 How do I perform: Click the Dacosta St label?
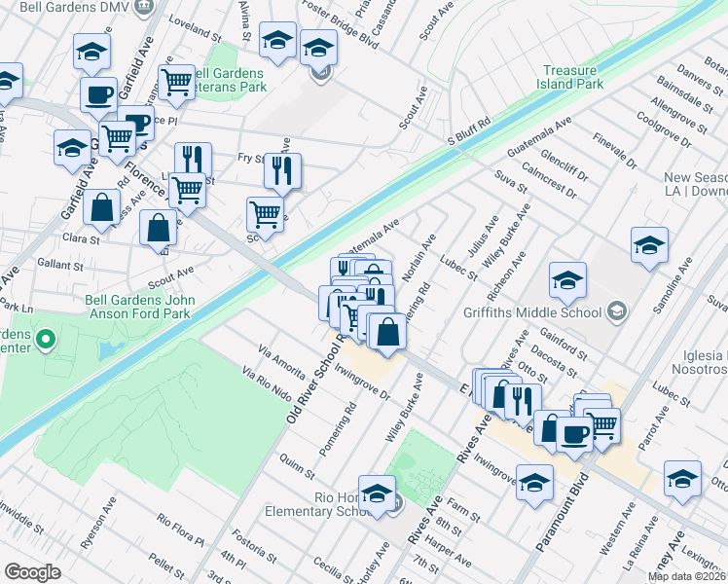[554, 361]
